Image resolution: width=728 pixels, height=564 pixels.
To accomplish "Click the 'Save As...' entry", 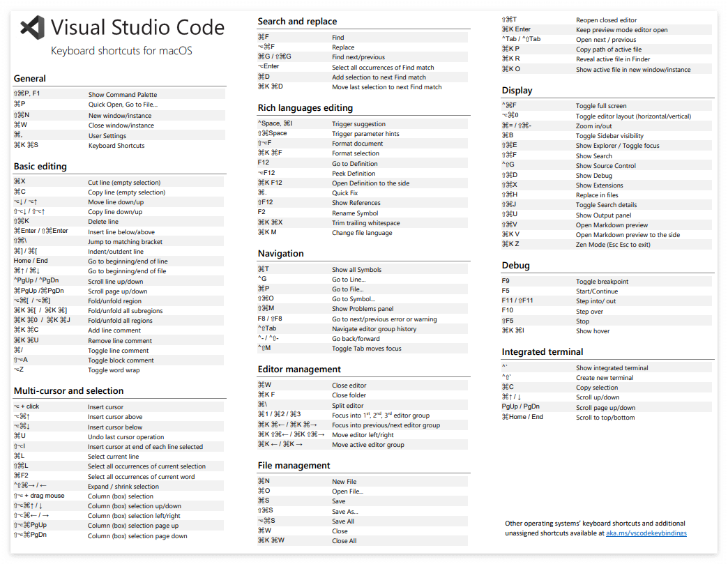I will [x=345, y=512].
